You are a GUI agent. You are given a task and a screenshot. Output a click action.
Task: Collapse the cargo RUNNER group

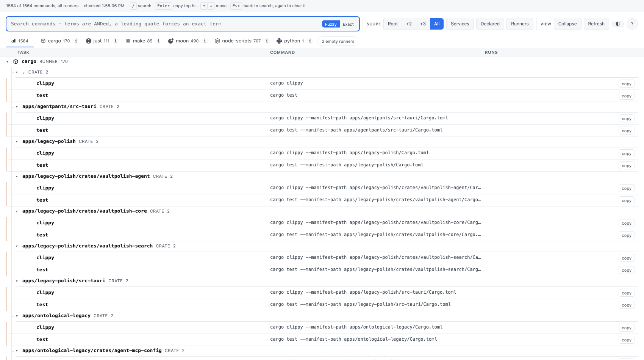pyautogui.click(x=7, y=62)
